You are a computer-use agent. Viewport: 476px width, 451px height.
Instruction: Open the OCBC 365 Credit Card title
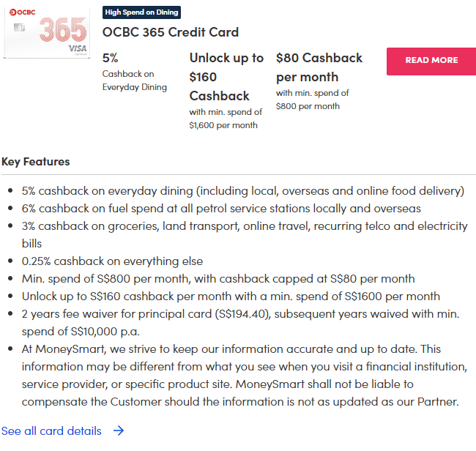(171, 32)
